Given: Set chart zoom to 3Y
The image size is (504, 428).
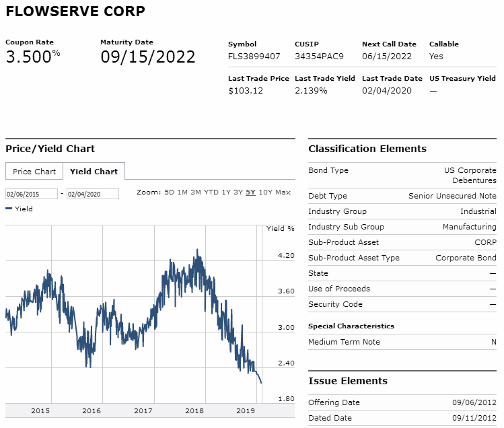Looking at the screenshot, I should [x=238, y=192].
